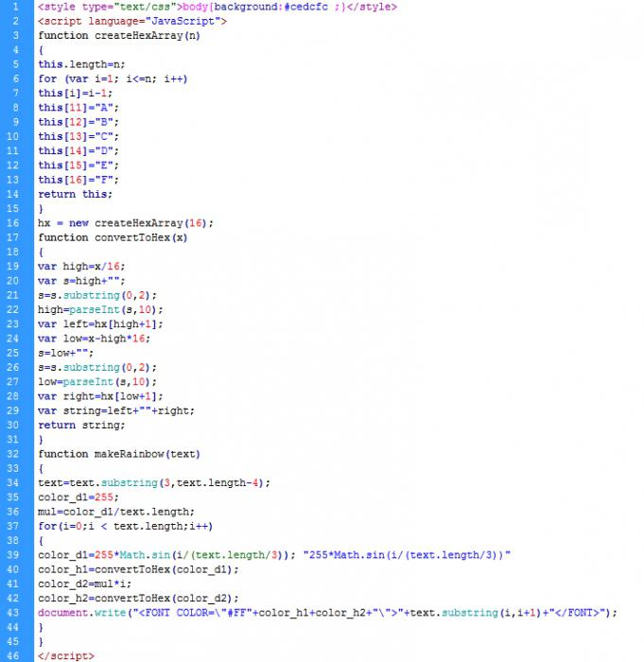644x662 pixels.
Task: Click 'var string=left+""+right;' line
Action: click(116, 410)
